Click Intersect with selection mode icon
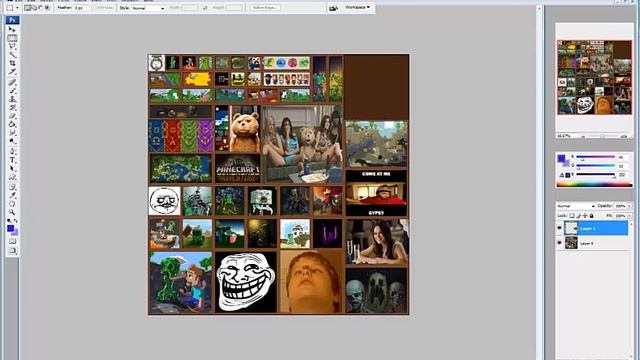640x360 pixels. 47,8
